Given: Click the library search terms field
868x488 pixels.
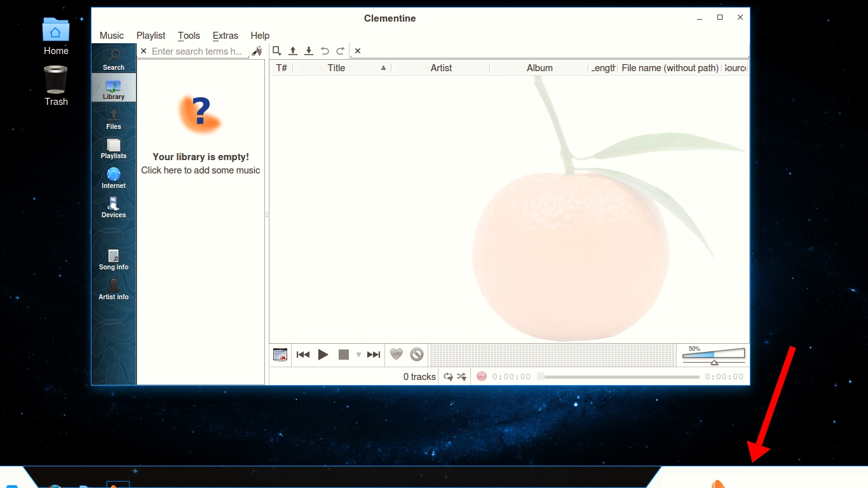Looking at the screenshot, I should tap(197, 51).
